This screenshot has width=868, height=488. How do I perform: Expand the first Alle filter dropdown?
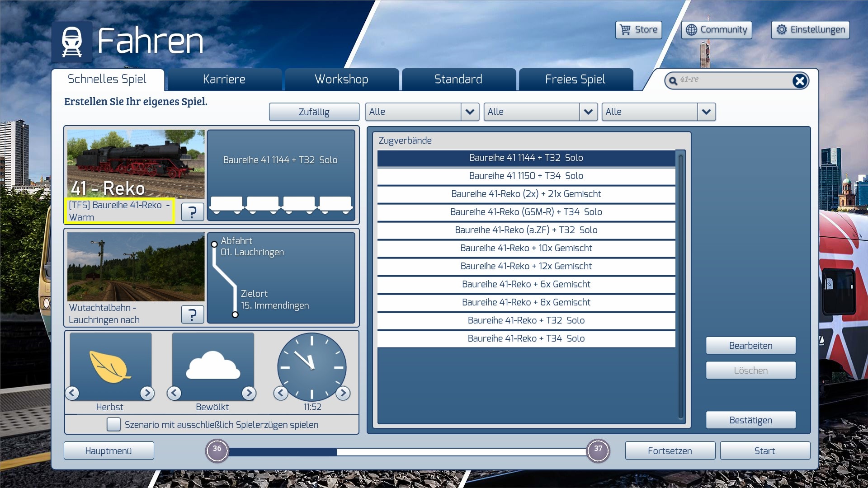point(470,112)
